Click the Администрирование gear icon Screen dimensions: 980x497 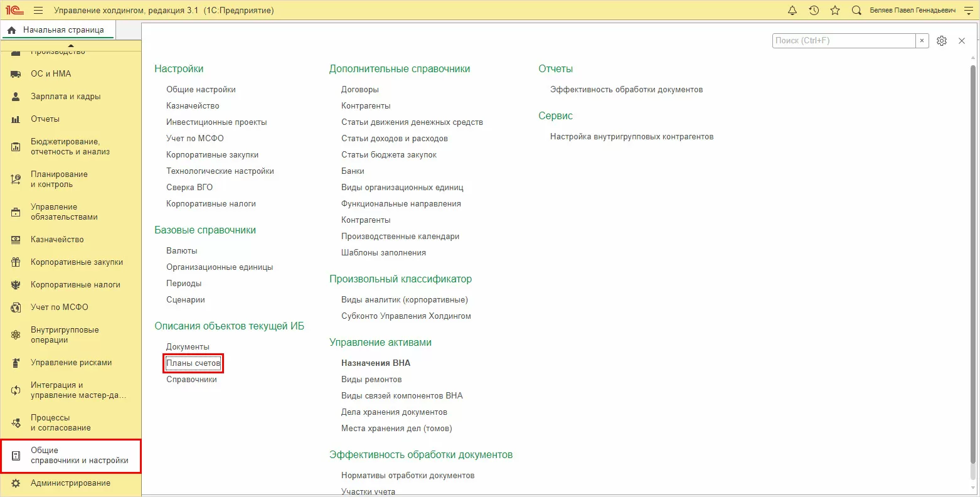point(16,483)
